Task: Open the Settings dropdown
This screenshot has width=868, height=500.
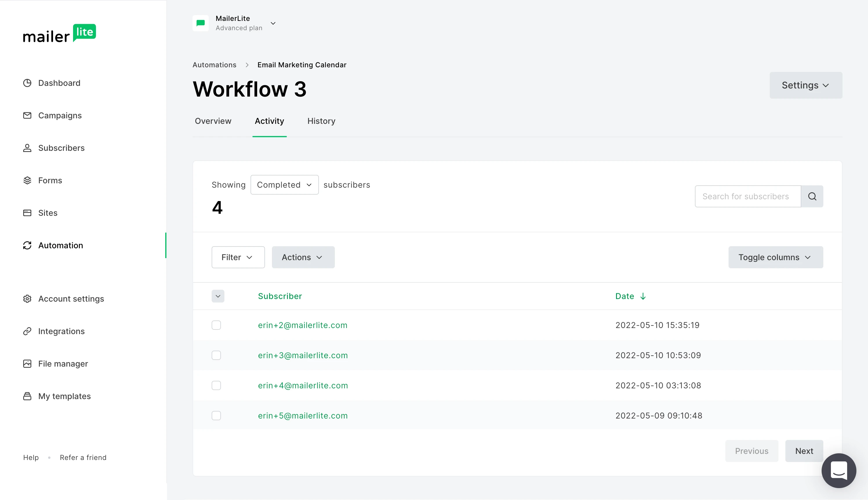Action: [x=805, y=85]
